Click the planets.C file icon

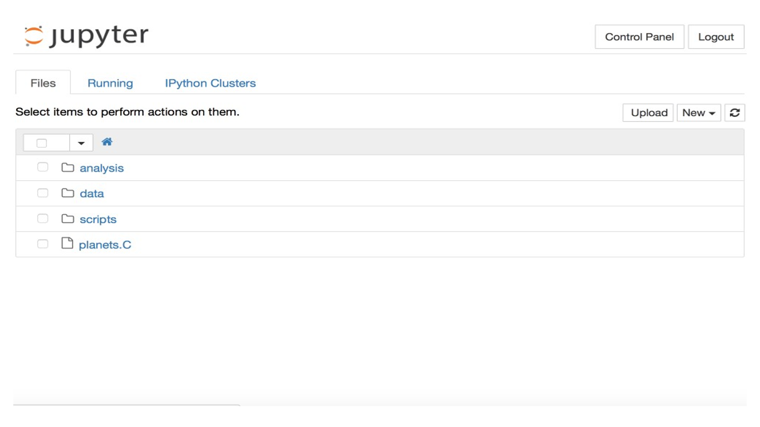click(67, 243)
